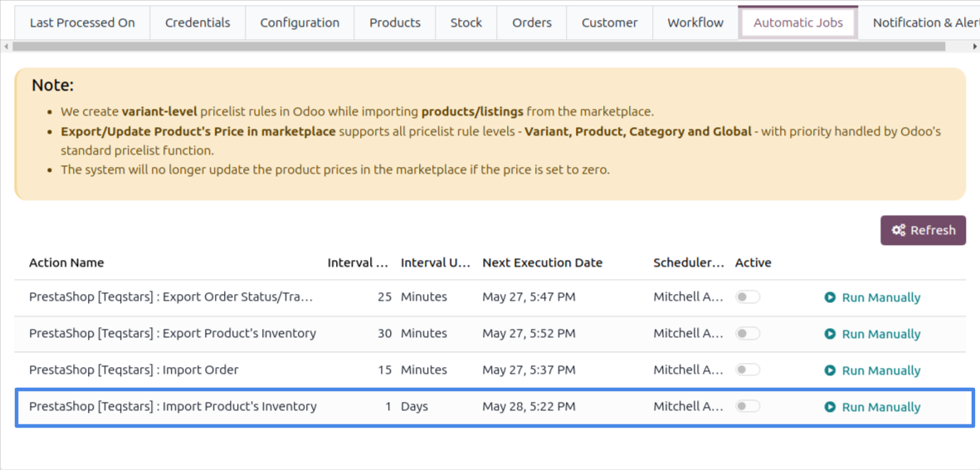Select the Automatic Jobs tab
The image size is (980, 470).
pyautogui.click(x=798, y=23)
